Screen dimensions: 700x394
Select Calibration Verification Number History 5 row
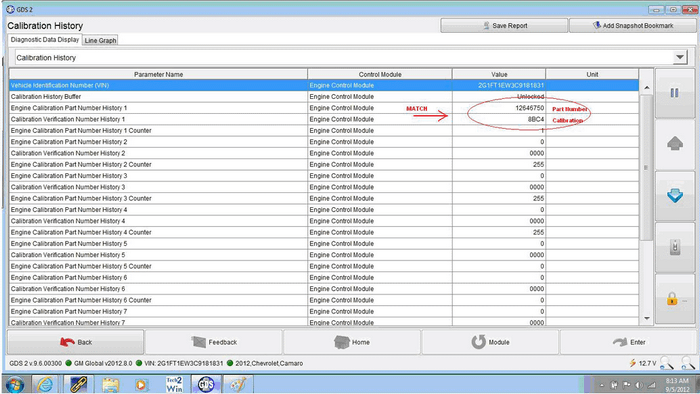(x=324, y=255)
